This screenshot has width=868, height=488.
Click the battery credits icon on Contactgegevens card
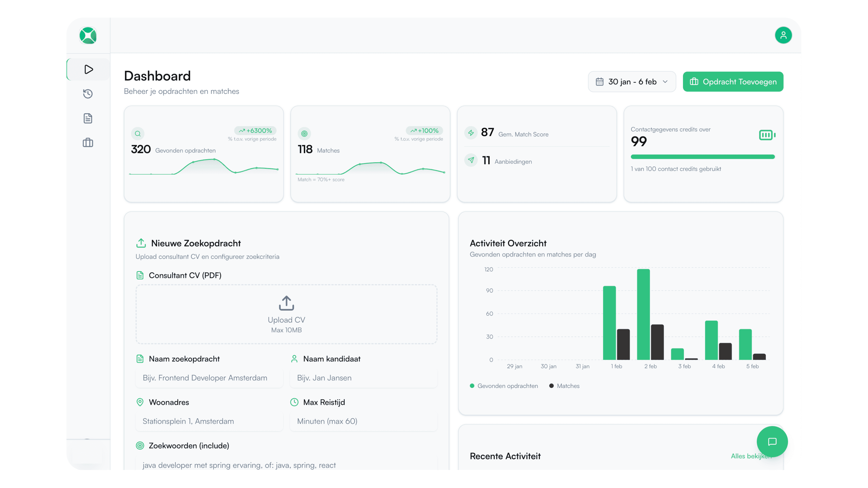[766, 135]
